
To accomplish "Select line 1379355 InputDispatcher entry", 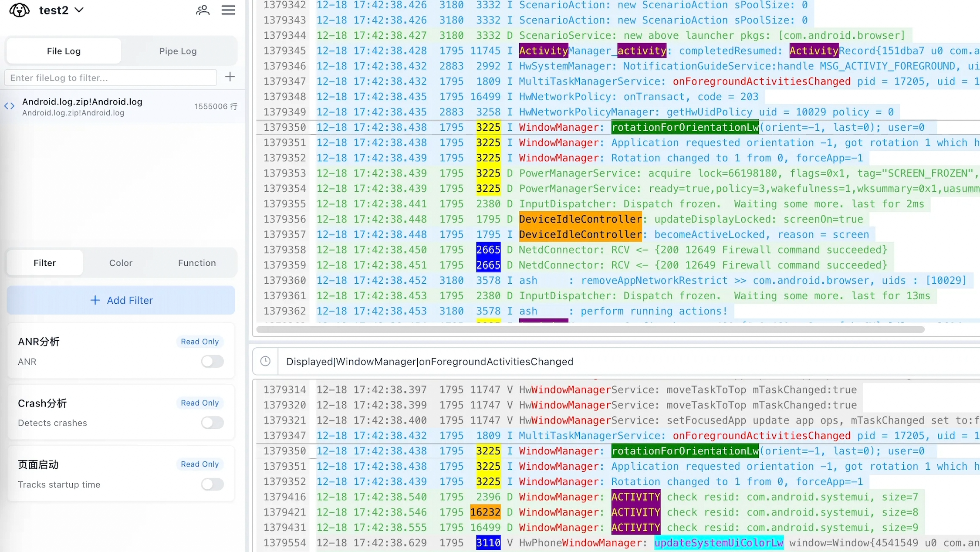I will click(x=618, y=204).
